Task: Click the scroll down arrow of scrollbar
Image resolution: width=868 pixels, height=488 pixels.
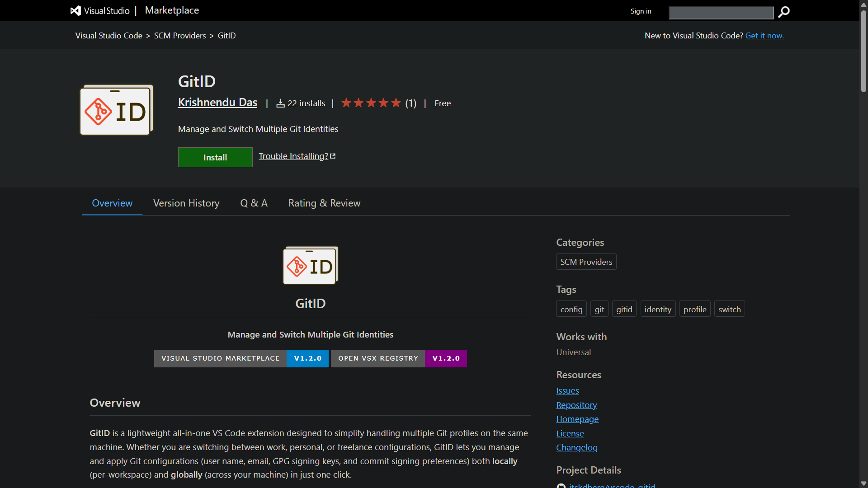Action: (863, 483)
